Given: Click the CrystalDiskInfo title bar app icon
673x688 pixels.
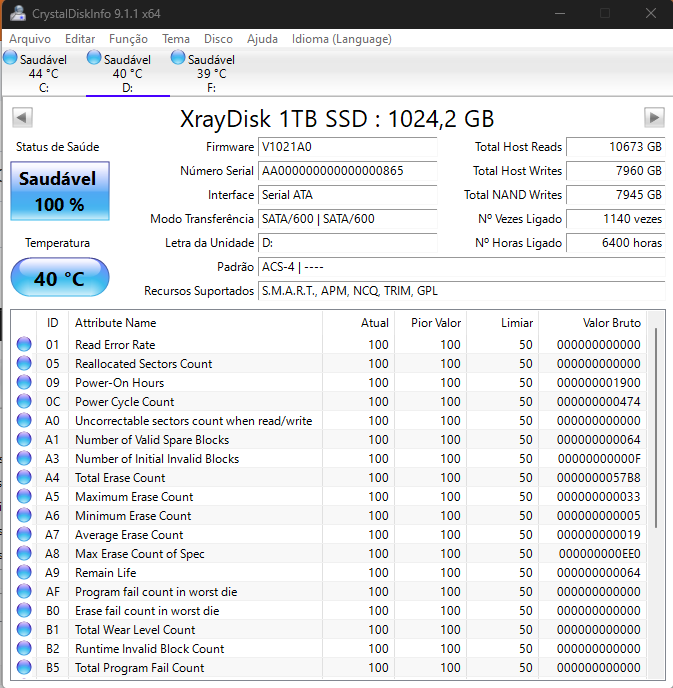Looking at the screenshot, I should point(18,14).
